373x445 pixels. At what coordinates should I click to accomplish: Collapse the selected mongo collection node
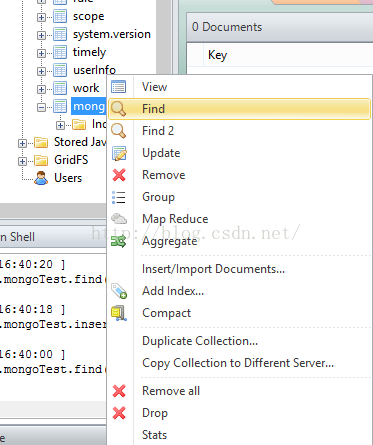[41, 107]
